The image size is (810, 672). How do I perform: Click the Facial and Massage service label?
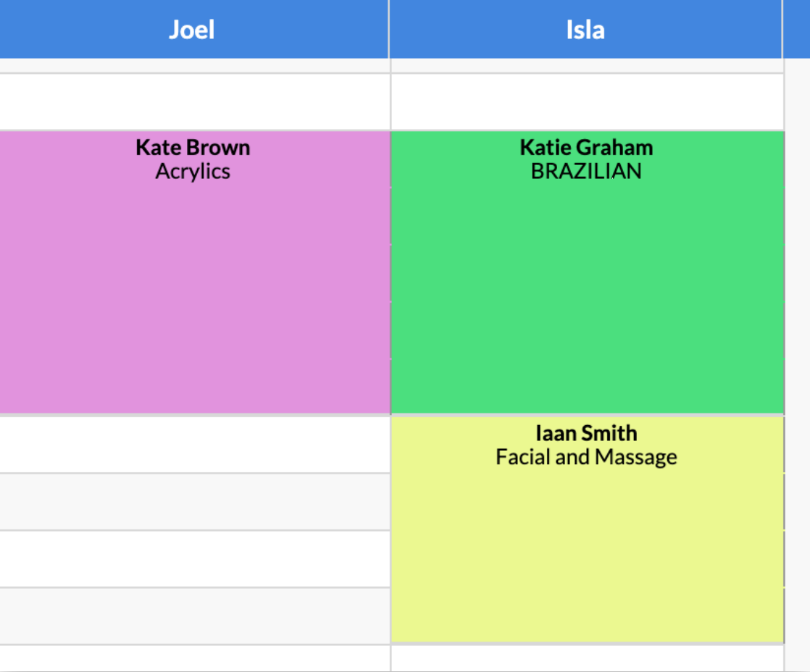(585, 457)
